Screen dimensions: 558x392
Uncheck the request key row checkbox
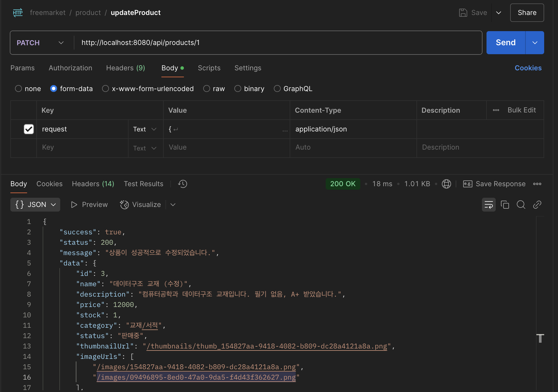point(29,129)
